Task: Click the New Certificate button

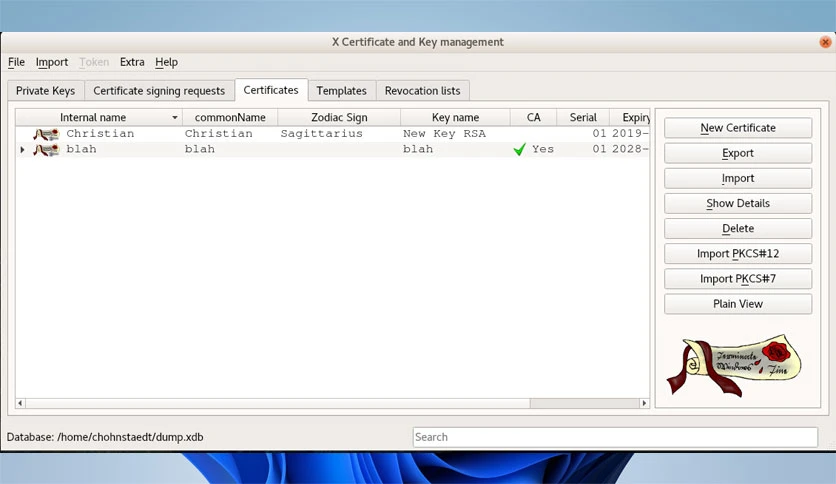Action: (738, 128)
